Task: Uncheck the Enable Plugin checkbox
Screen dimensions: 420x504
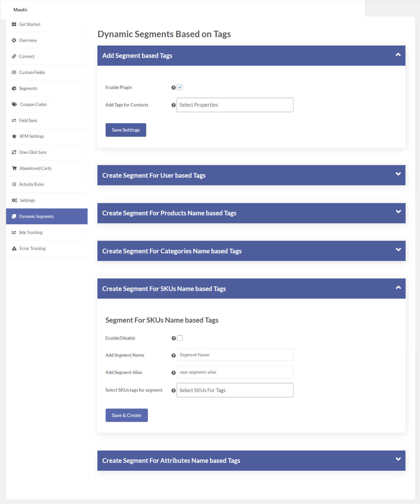Action: [x=180, y=87]
